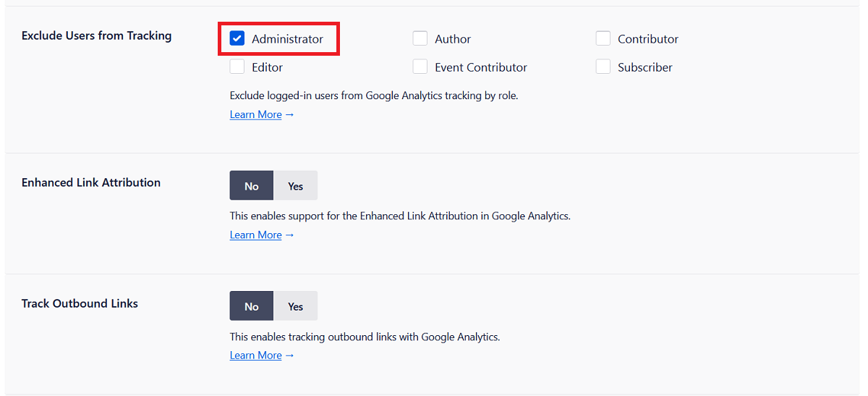Click the exclude logged-in users description text

374,96
